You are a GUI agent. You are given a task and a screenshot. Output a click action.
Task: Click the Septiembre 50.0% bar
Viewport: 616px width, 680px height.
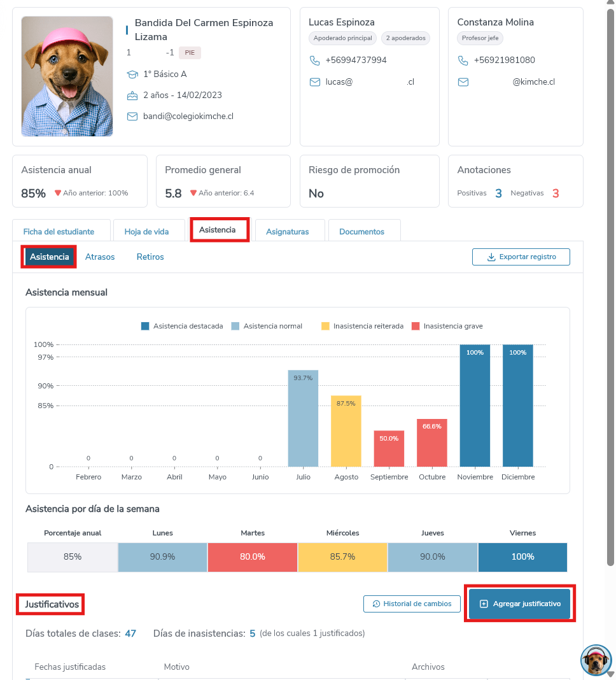pos(389,448)
